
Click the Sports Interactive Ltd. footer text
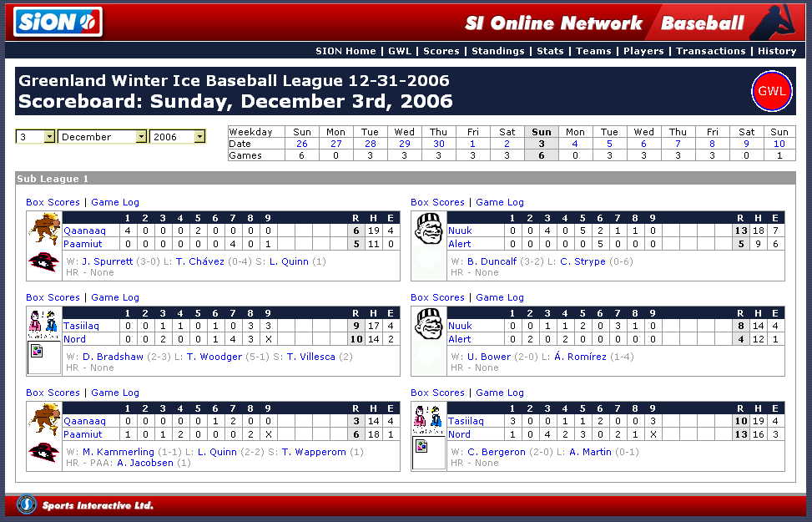[98, 505]
